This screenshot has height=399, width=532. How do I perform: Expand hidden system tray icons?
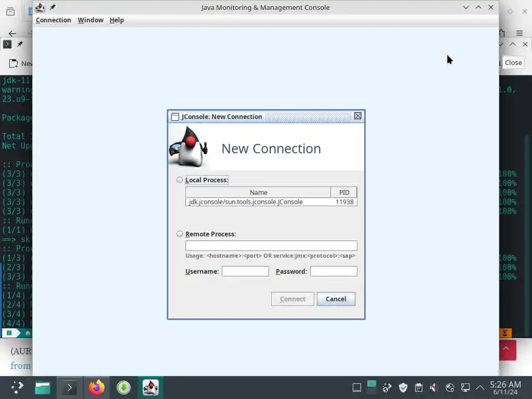[480, 388]
